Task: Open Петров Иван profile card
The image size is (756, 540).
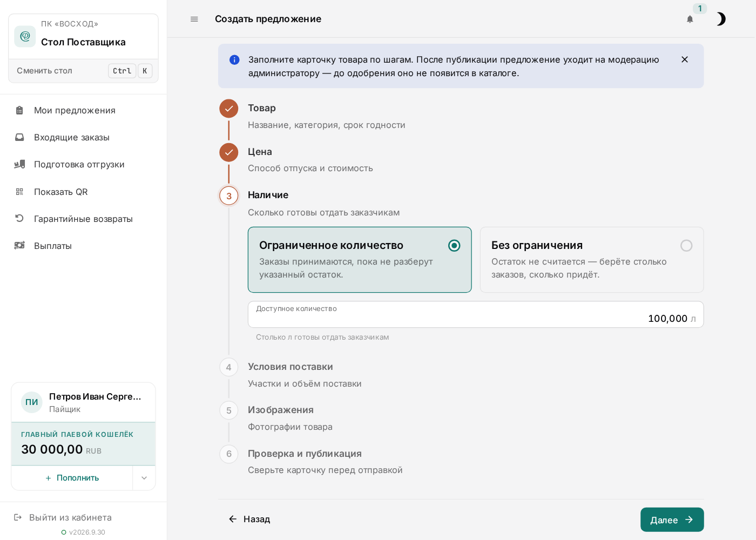Action: click(83, 402)
